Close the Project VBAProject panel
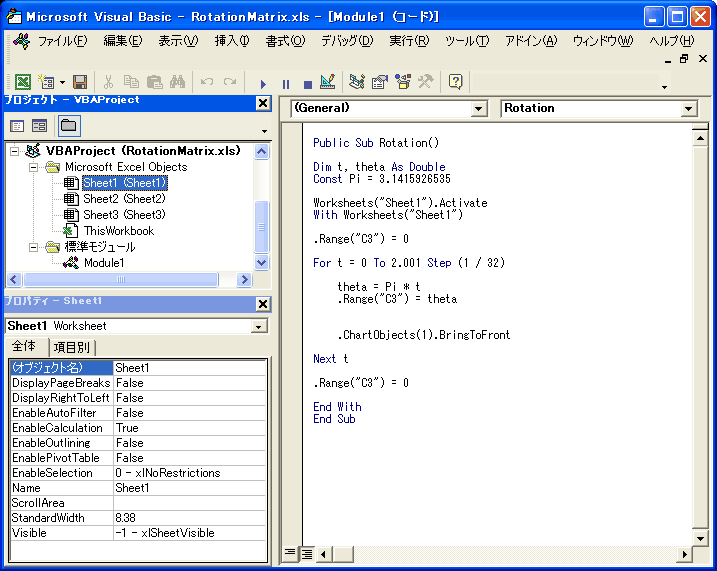The width and height of the screenshot is (717, 571). [x=263, y=103]
